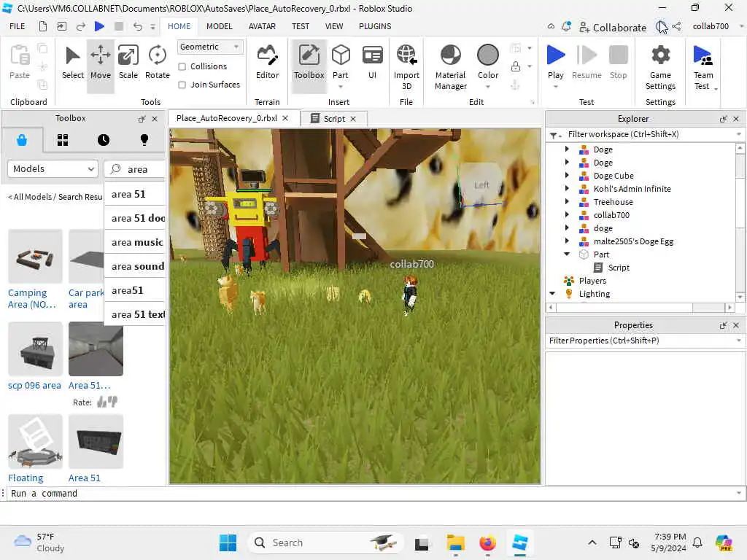747x560 pixels.
Task: Open Toolbox Creations lightbulb tab
Action: coord(144,140)
